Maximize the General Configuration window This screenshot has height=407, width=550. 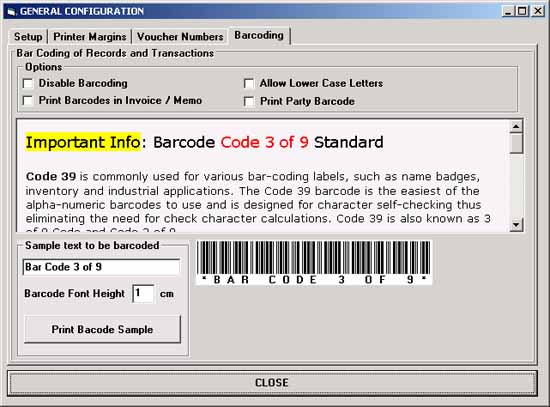(x=522, y=11)
